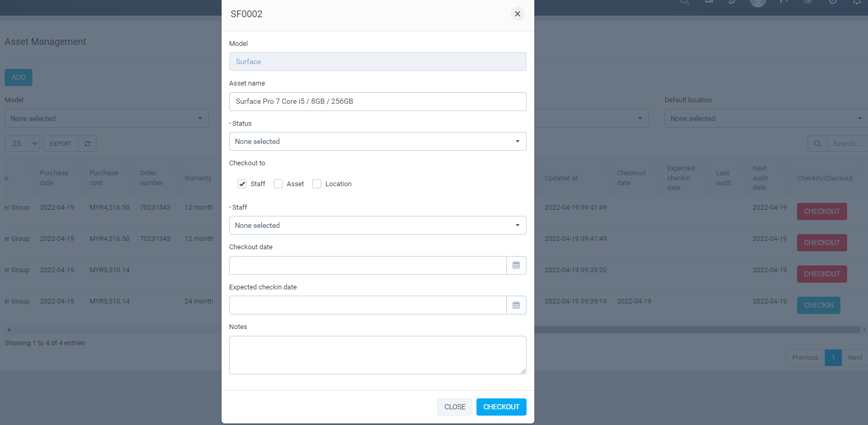Click the user avatar in the top bar
This screenshot has width=868, height=425.
(757, 2)
